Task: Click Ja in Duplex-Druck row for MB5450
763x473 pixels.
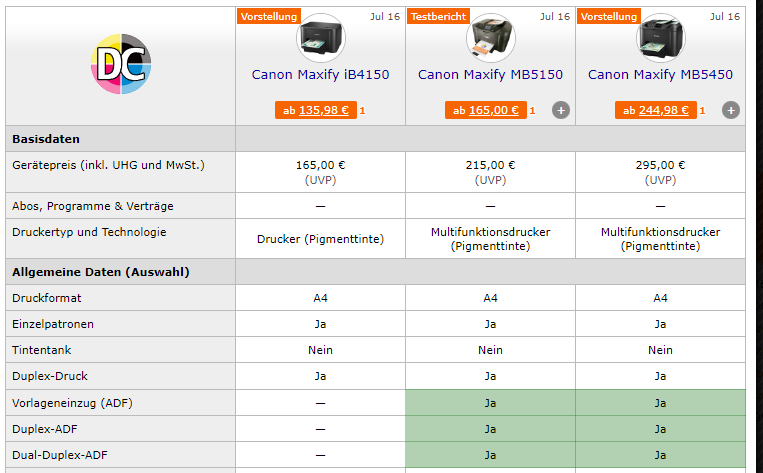Action: [660, 376]
